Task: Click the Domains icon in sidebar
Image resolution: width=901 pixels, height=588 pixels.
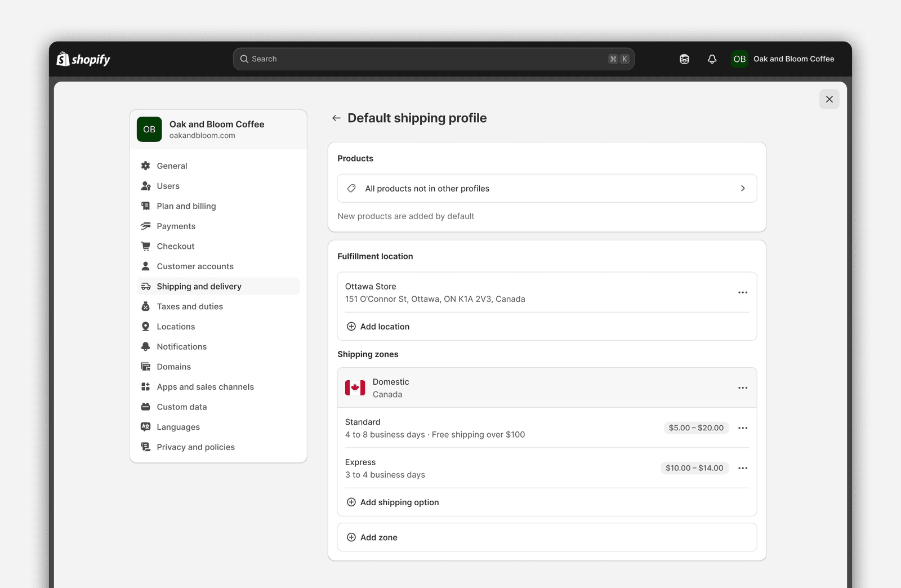Action: [x=145, y=367]
